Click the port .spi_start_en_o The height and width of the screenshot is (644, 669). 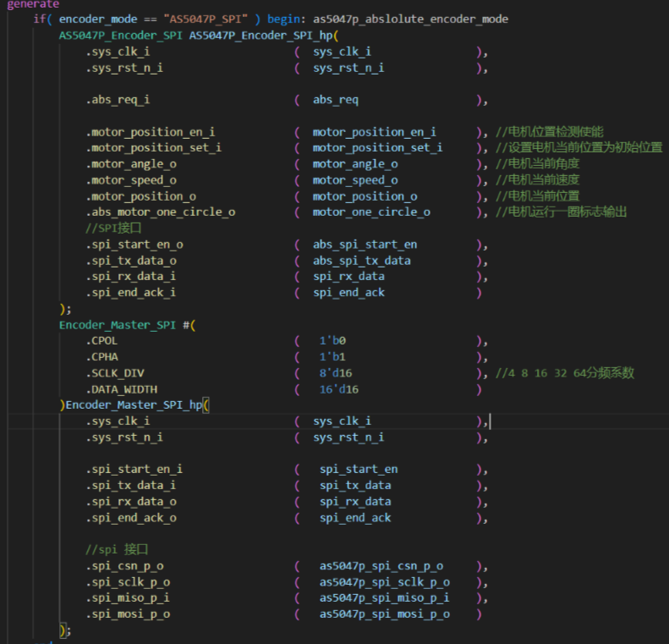coord(134,245)
